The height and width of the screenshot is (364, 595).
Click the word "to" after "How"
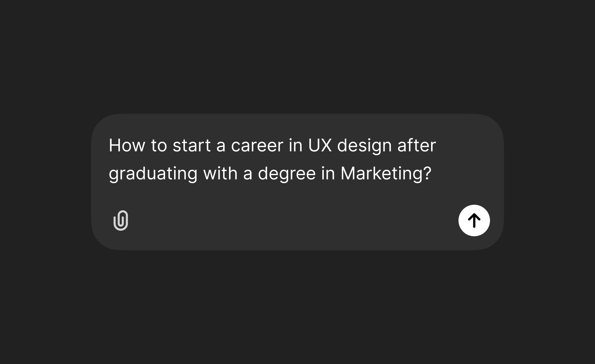159,145
